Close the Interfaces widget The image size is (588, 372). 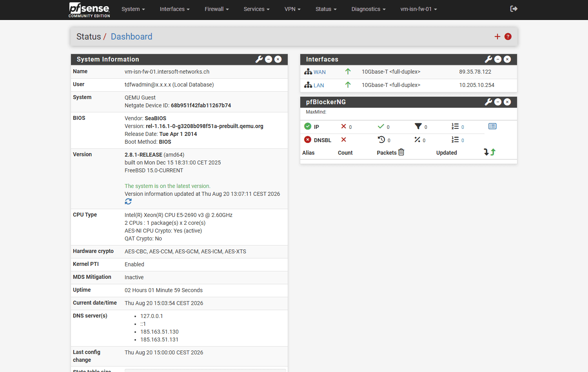[507, 59]
